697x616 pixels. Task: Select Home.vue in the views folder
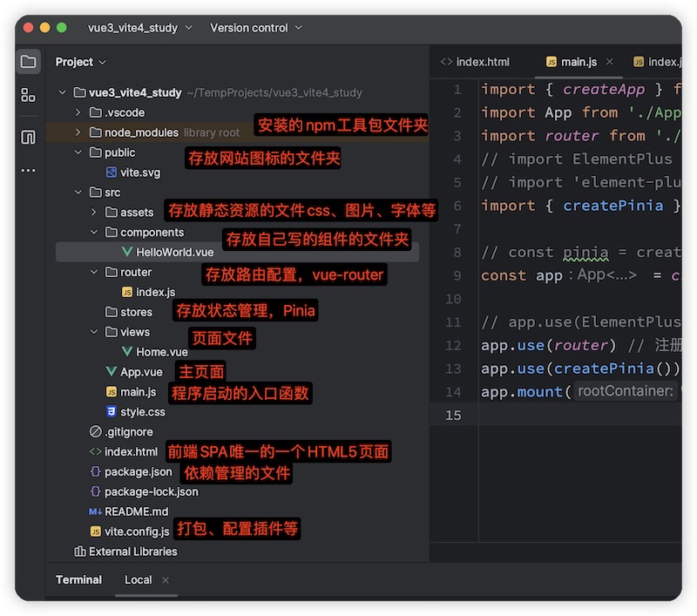coord(162,352)
